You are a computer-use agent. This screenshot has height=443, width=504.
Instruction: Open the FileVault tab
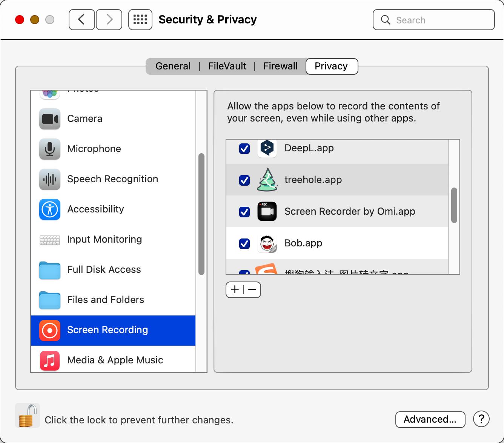227,66
